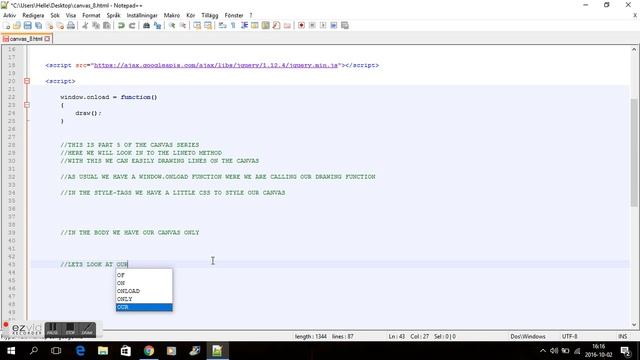This screenshot has height=360, width=640.
Task: Click the Close All toolbar icon
Action: pyautogui.click(x=60, y=25)
